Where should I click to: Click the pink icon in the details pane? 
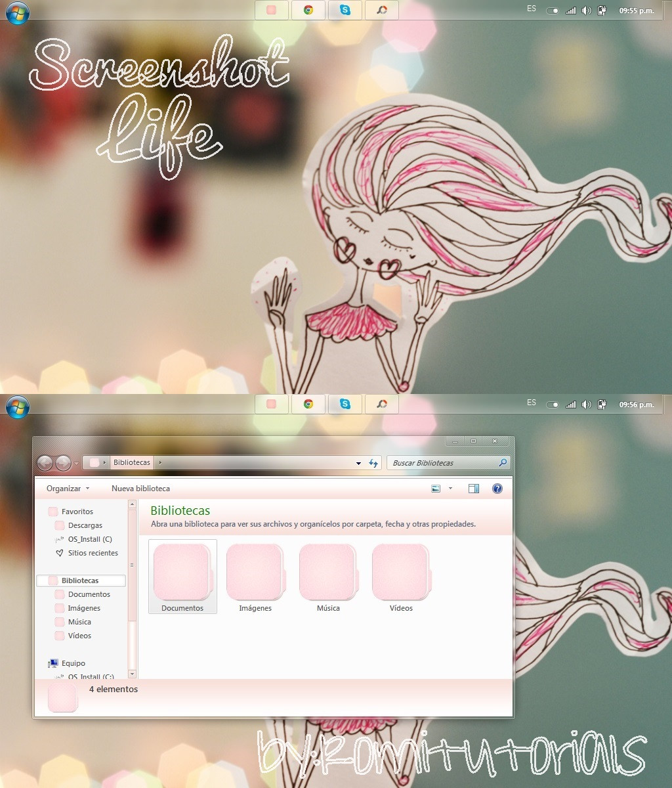(x=63, y=697)
